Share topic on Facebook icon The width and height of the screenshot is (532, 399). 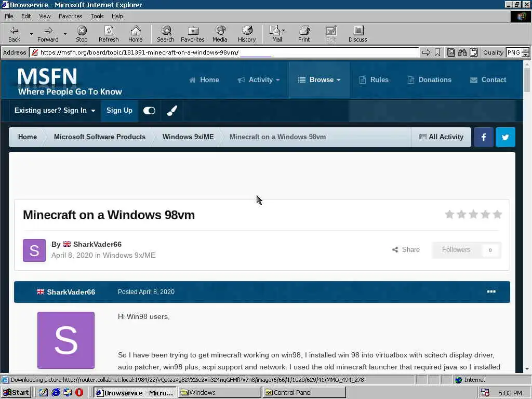(484, 137)
